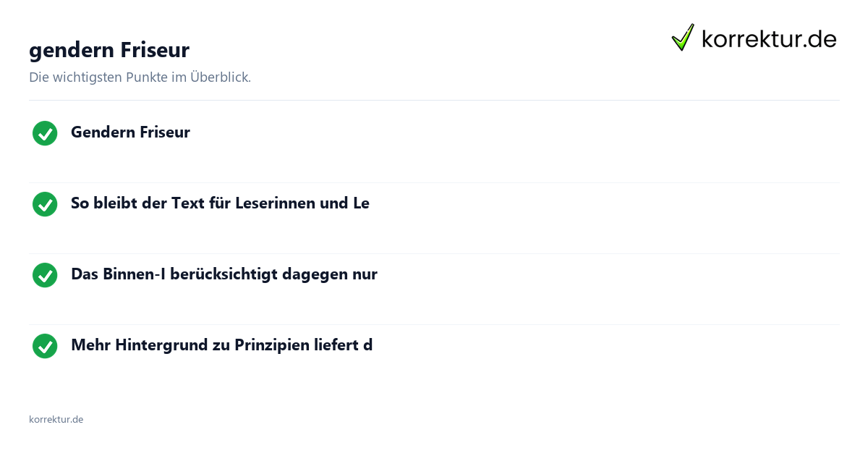Click the word Überblick in the subtitle
Image resolution: width=868 pixels, height=456 pixels.
pos(220,77)
